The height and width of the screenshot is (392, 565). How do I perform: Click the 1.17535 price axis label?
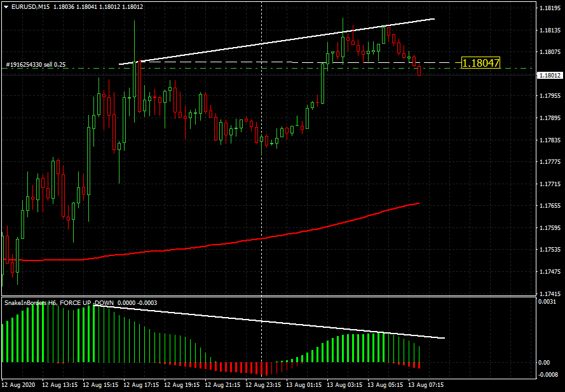coord(550,250)
